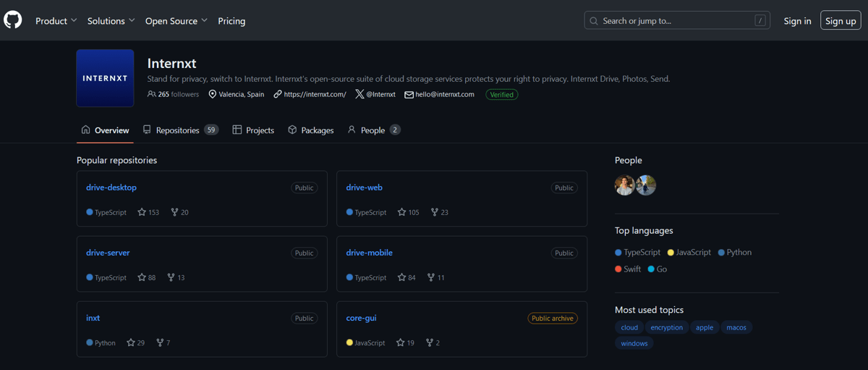
Task: Filter by JavaScript in Top languages
Action: point(689,253)
